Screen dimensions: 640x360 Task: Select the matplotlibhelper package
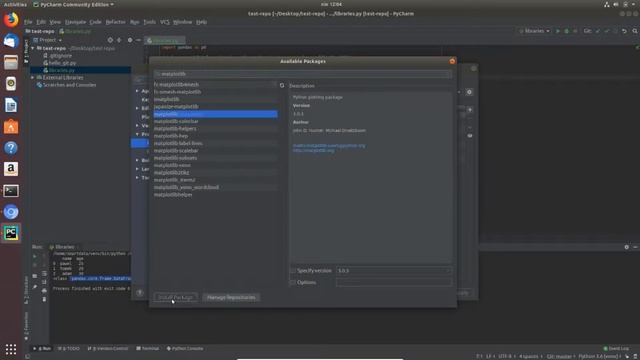216,195
